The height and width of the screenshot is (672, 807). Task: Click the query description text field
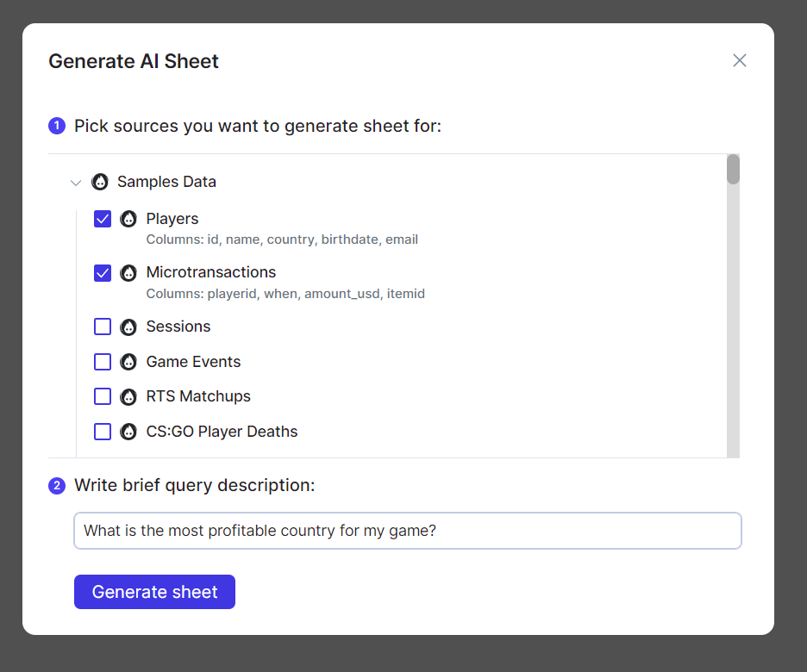[x=407, y=531]
